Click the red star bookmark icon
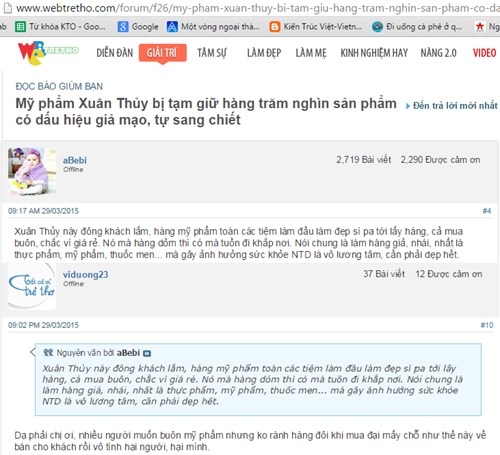This screenshot has height=455, width=500. [x=480, y=27]
